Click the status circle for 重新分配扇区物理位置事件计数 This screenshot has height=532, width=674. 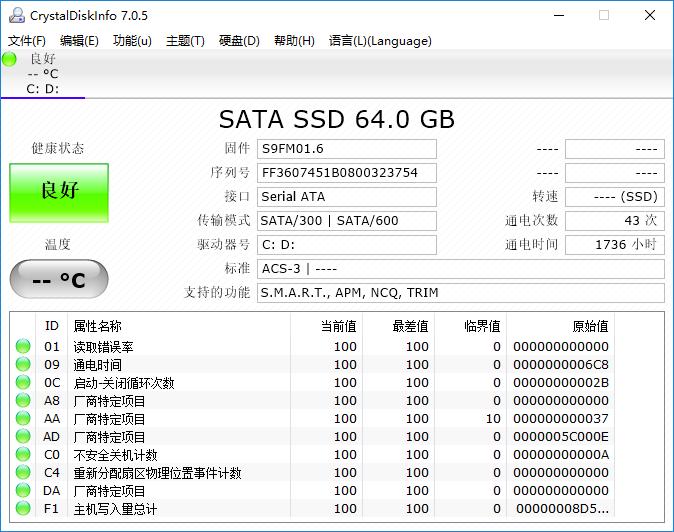23,473
